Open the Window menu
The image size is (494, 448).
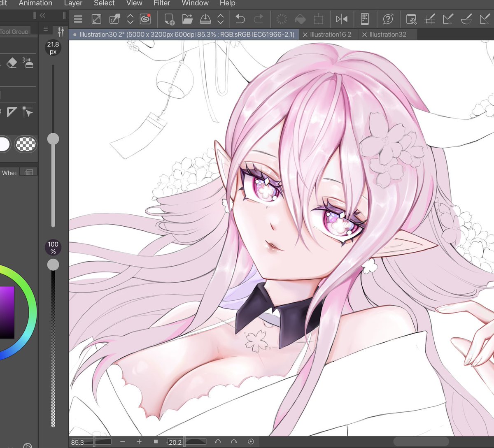point(195,3)
